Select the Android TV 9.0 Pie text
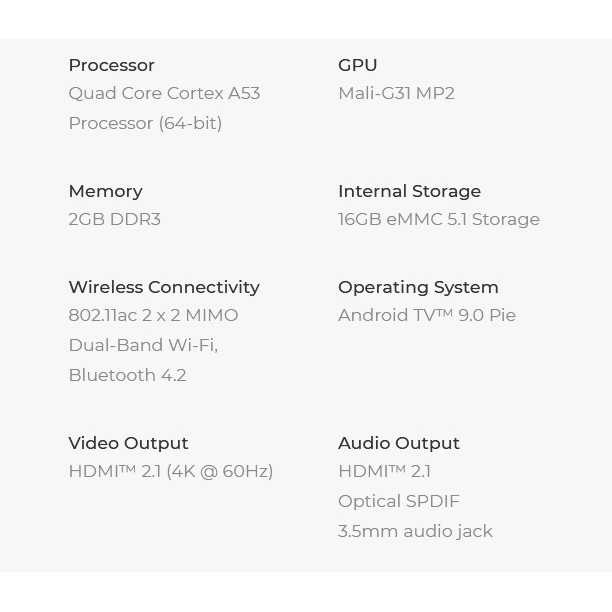Screen dimensions: 612x612 click(x=426, y=315)
